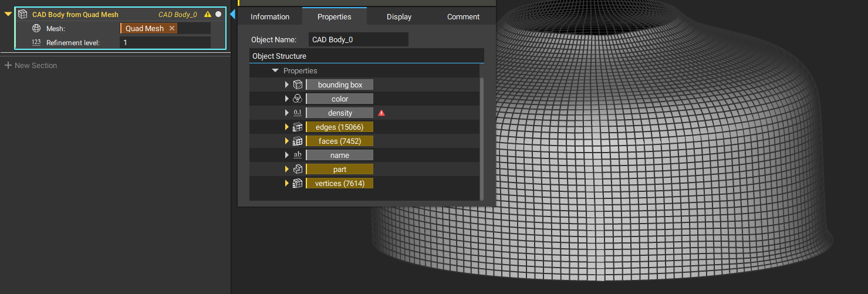
Task: Open the Comment tab
Action: [x=464, y=16]
